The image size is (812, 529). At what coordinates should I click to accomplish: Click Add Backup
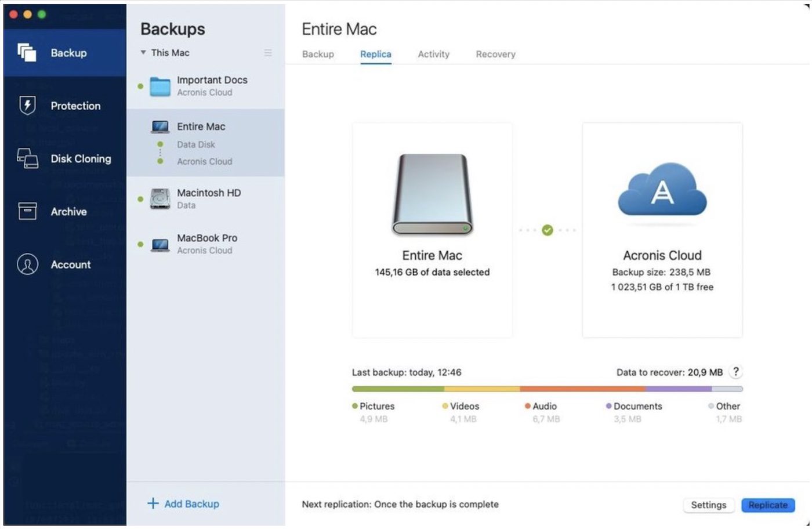point(184,503)
